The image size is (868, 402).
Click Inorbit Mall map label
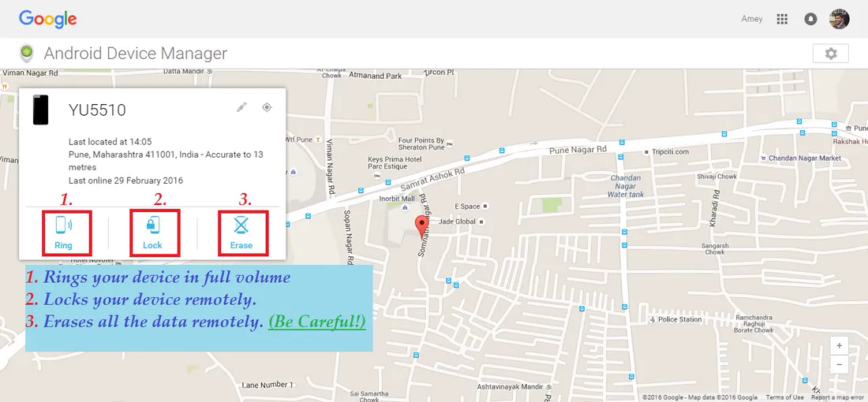click(396, 199)
